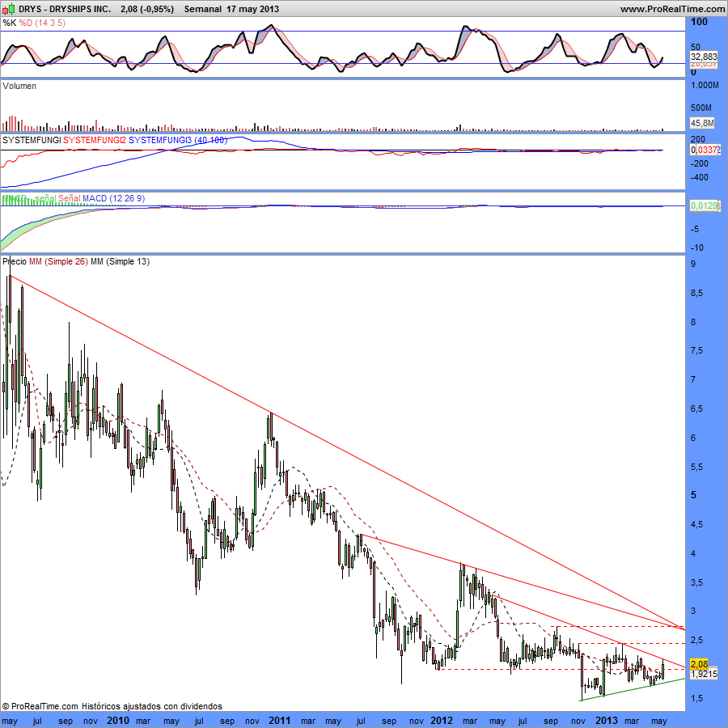Click the 8,5 price axis label
Screen dimensions: 728x728
pos(697,293)
